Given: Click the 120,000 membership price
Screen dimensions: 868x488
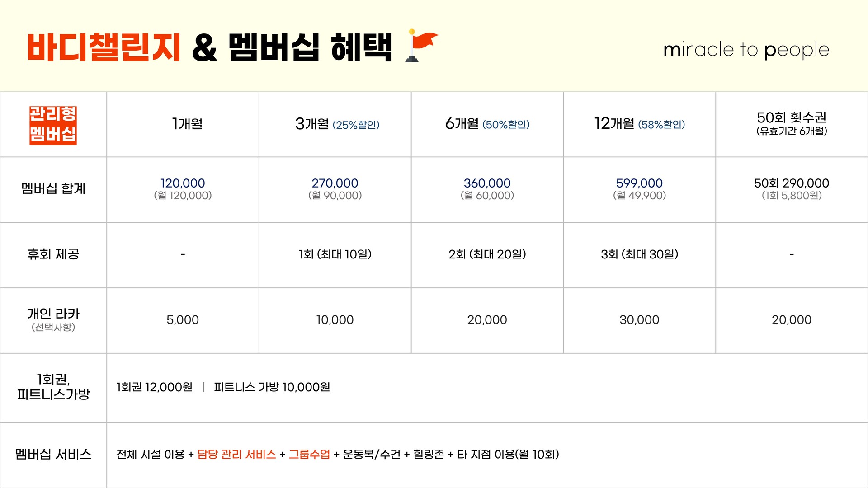Looking at the screenshot, I should pos(183,183).
